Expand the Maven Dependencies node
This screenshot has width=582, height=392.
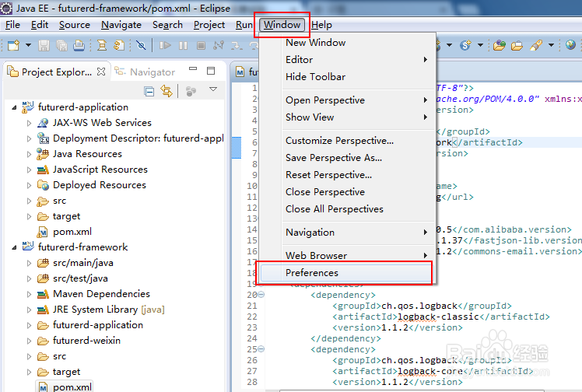tap(29, 295)
